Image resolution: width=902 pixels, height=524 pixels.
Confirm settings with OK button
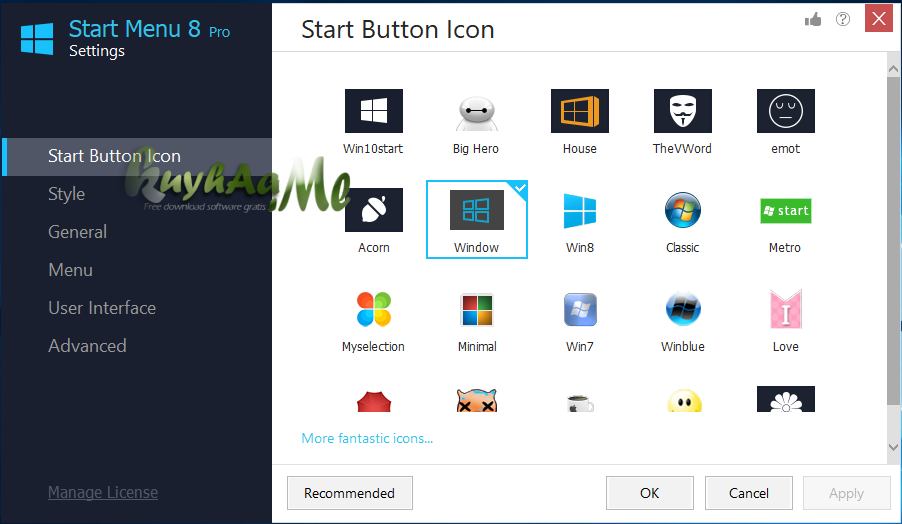[649, 493]
